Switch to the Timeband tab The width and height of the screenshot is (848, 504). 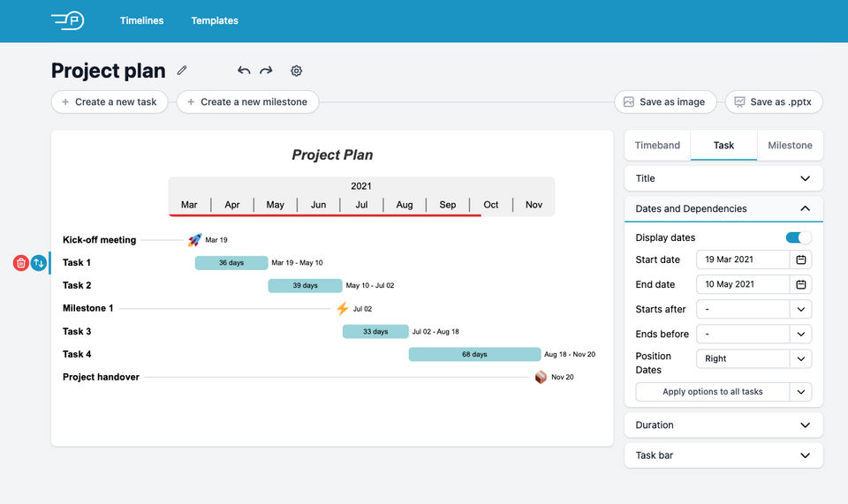[657, 146]
